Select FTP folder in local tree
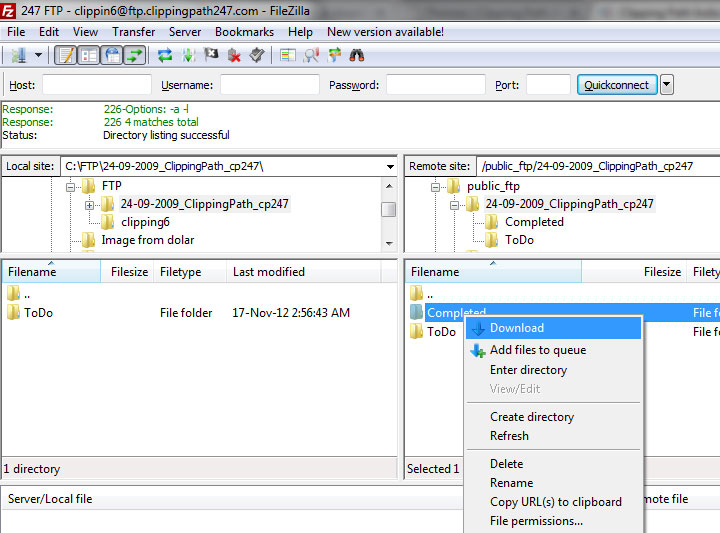This screenshot has width=720, height=533. coord(112,186)
